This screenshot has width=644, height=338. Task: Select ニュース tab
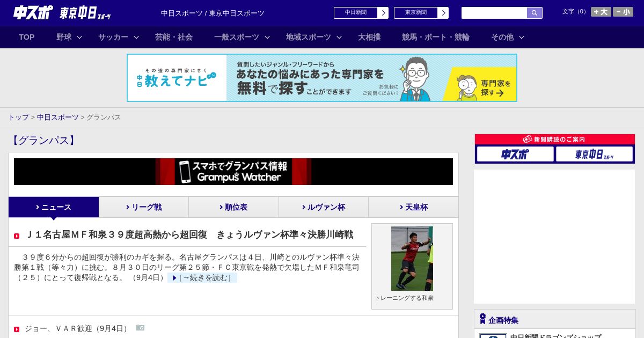54,207
